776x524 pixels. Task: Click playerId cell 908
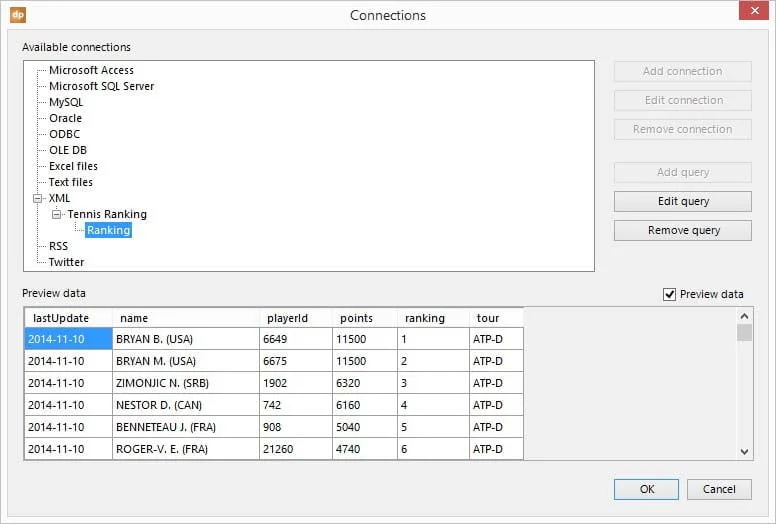point(295,427)
